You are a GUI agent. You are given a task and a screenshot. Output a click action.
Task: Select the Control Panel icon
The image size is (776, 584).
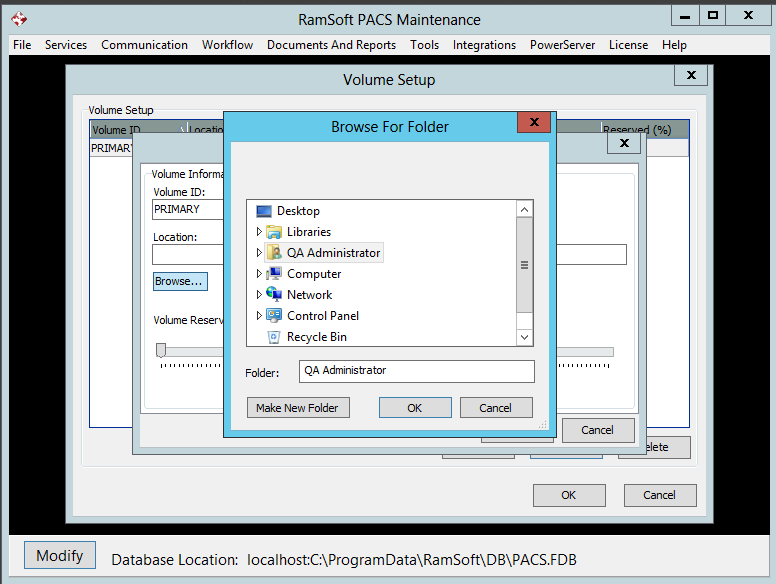(274, 316)
